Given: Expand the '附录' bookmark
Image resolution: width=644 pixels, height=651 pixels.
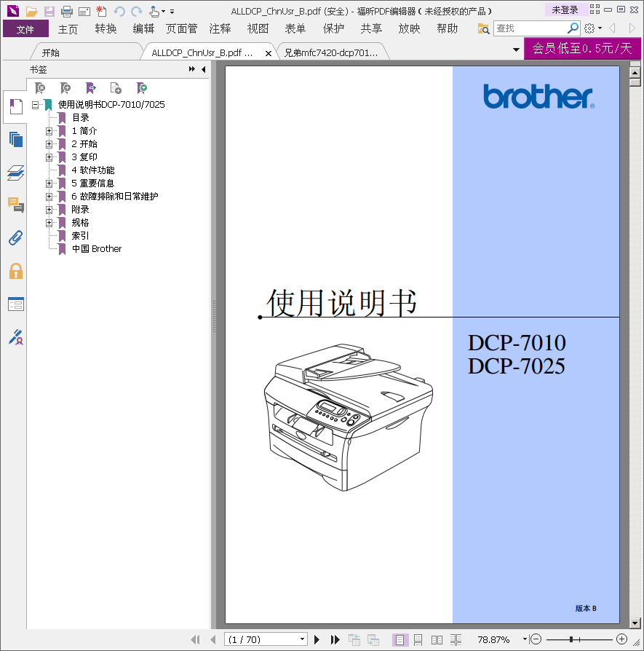Looking at the screenshot, I should 49,210.
